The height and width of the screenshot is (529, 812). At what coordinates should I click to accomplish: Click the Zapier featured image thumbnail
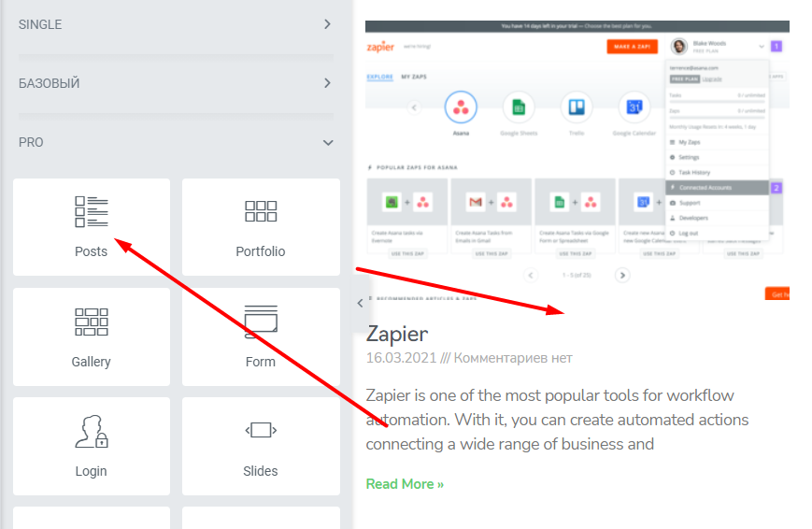click(577, 161)
